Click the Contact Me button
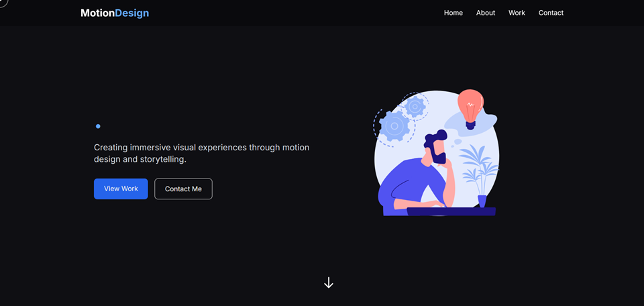Image resolution: width=644 pixels, height=306 pixels. click(183, 189)
